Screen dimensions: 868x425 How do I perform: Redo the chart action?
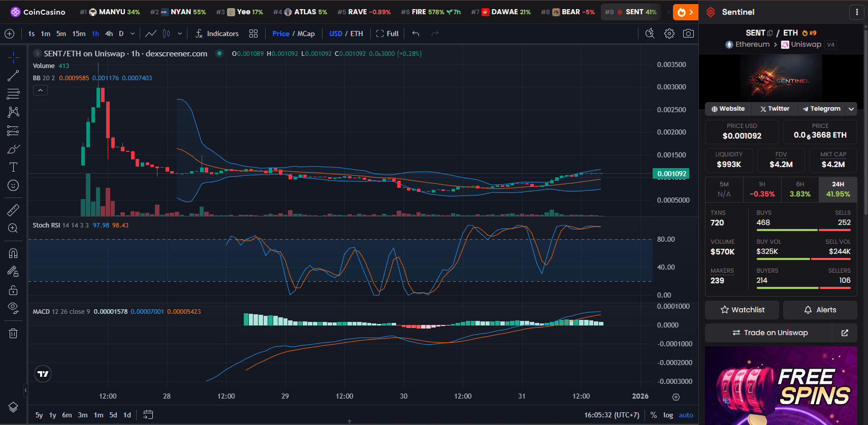[435, 34]
